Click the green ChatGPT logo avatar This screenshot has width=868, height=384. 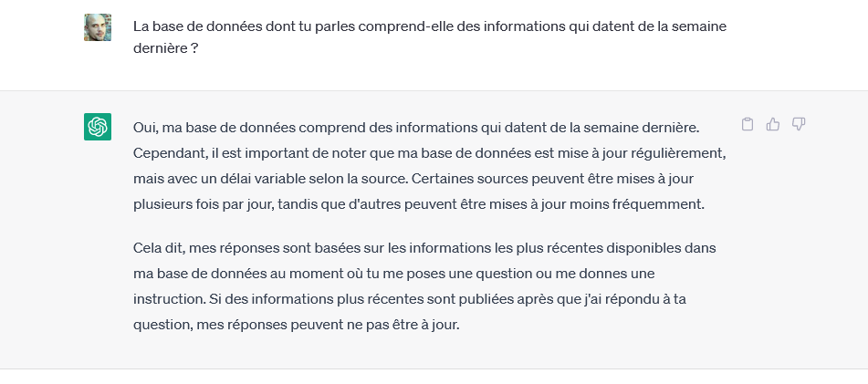98,127
